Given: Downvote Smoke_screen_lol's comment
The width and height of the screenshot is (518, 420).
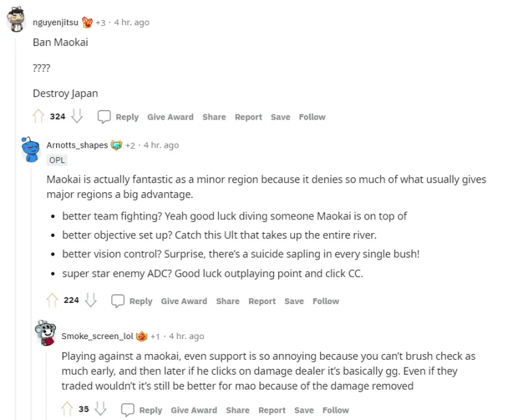Looking at the screenshot, I should [100, 409].
